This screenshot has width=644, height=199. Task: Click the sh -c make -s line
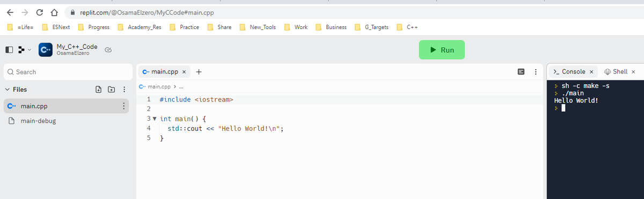click(x=586, y=86)
